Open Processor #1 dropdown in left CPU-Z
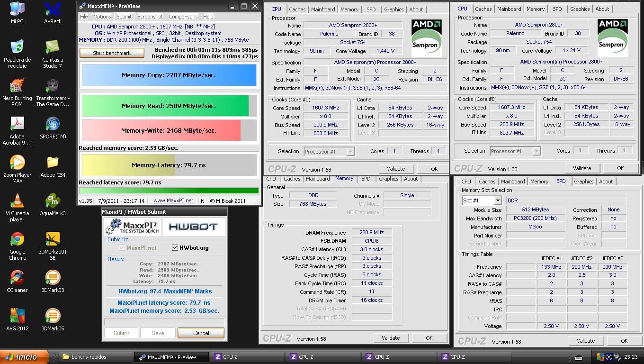Viewport: 644px width, 364px height. (x=350, y=152)
